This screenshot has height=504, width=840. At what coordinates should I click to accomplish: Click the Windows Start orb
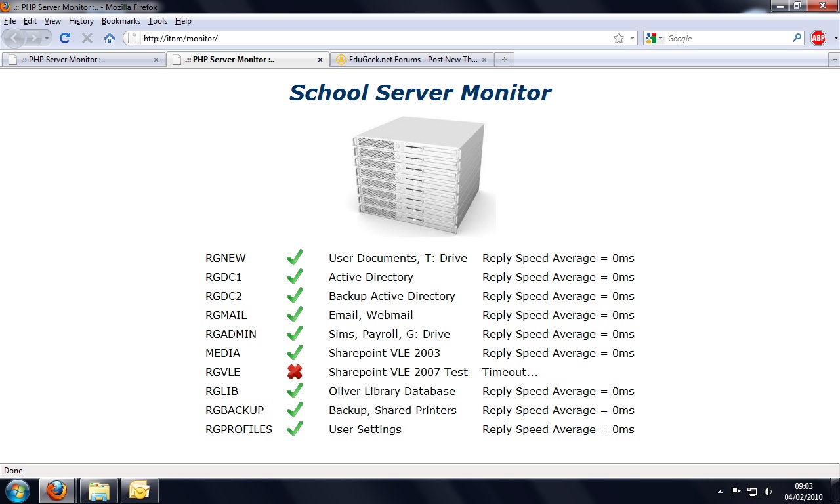[18, 490]
